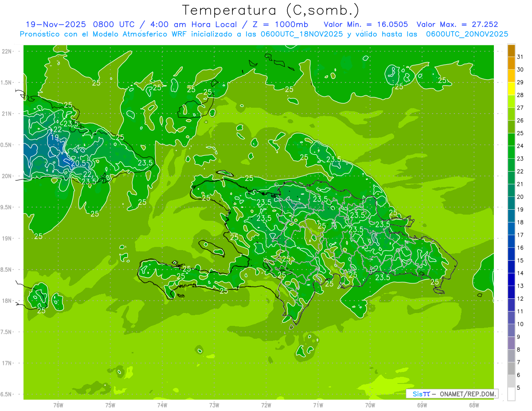Click the '20.5' contour label over Cuba
This screenshot has width=532, height=411.
point(78,163)
